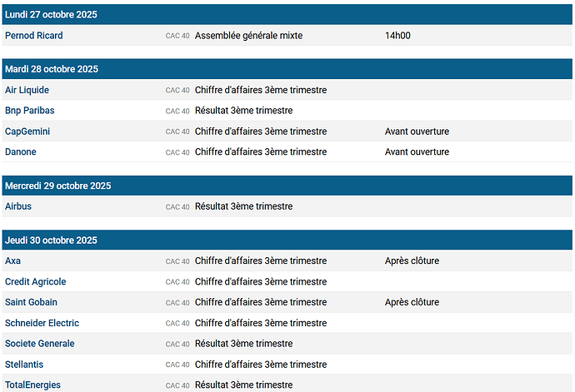Open the TotalEnergies company link

33,385
